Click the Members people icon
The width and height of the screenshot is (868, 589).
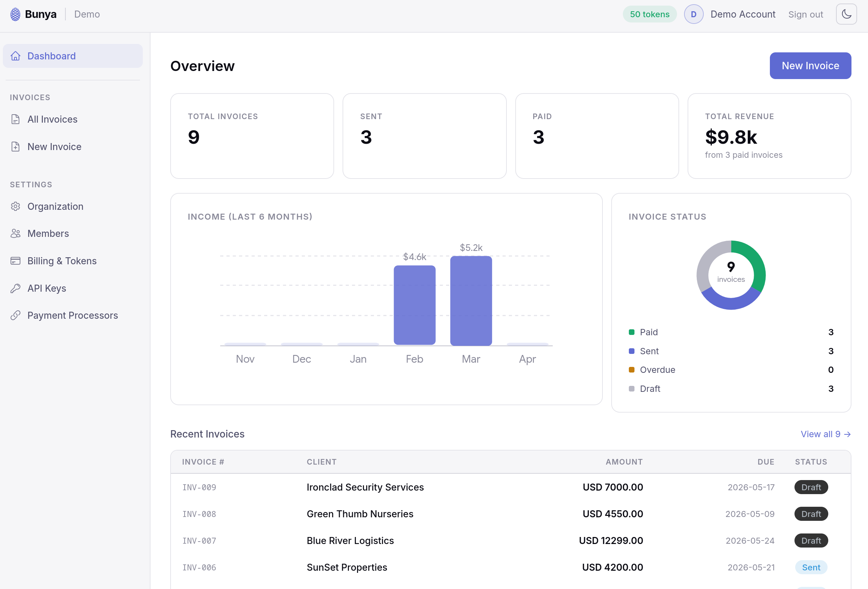15,234
